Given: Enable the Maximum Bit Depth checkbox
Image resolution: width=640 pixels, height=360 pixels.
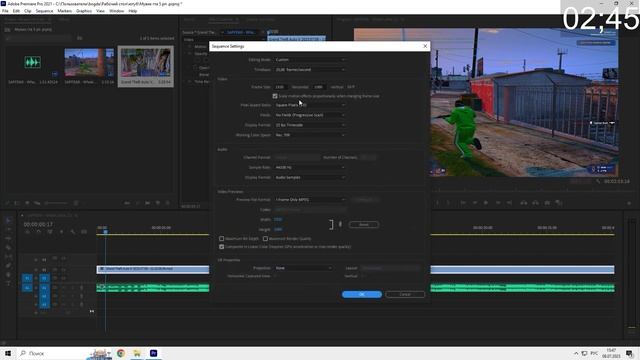Looking at the screenshot, I should [x=222, y=238].
